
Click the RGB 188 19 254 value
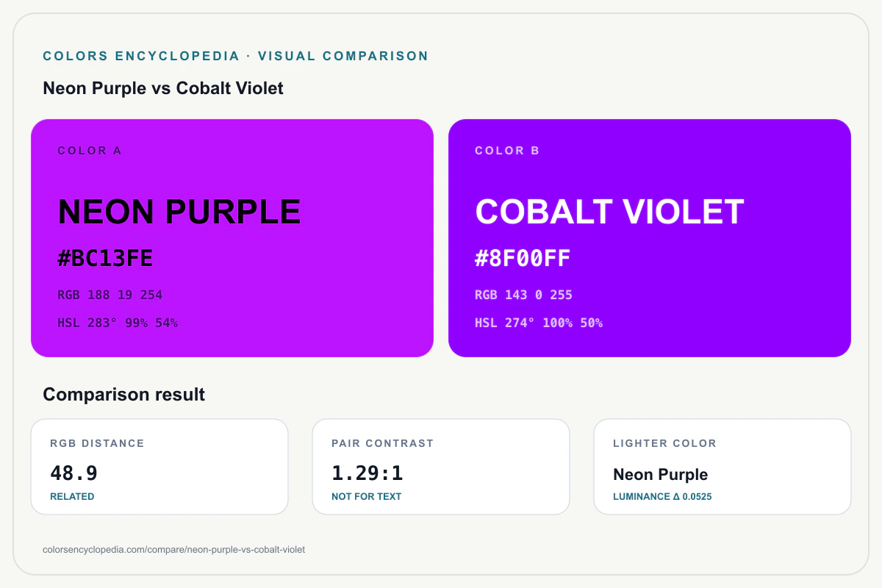pyautogui.click(x=110, y=295)
